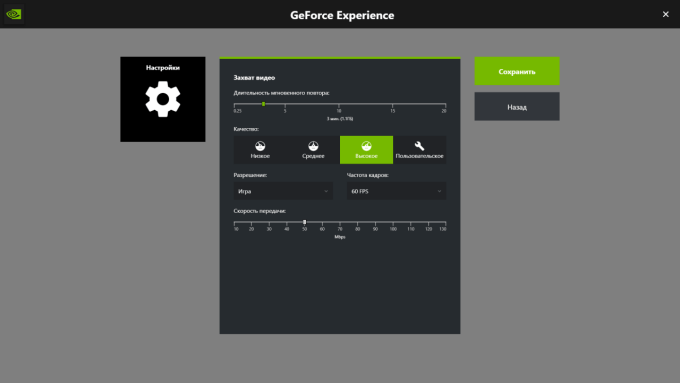Screen dimensions: 681x383
Task: Select the Среднее quality gauge icon
Action: pyautogui.click(x=313, y=146)
